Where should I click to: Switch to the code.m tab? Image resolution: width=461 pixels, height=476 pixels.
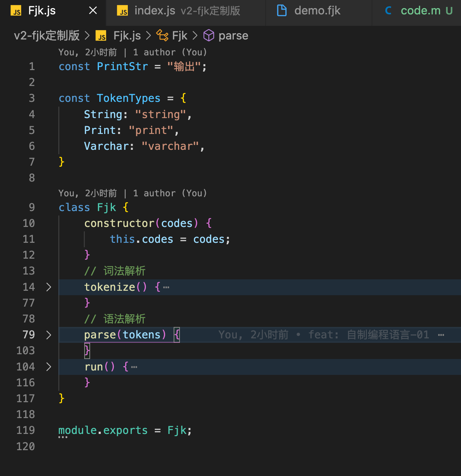pos(420,11)
